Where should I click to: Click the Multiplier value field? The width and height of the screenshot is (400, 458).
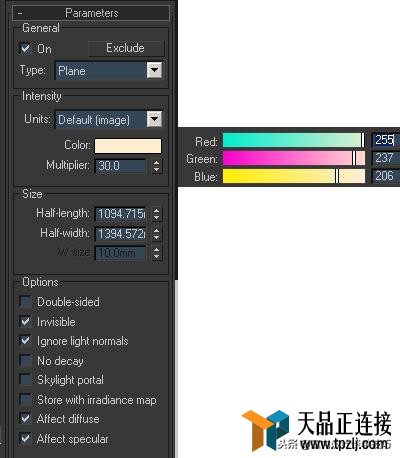120,166
